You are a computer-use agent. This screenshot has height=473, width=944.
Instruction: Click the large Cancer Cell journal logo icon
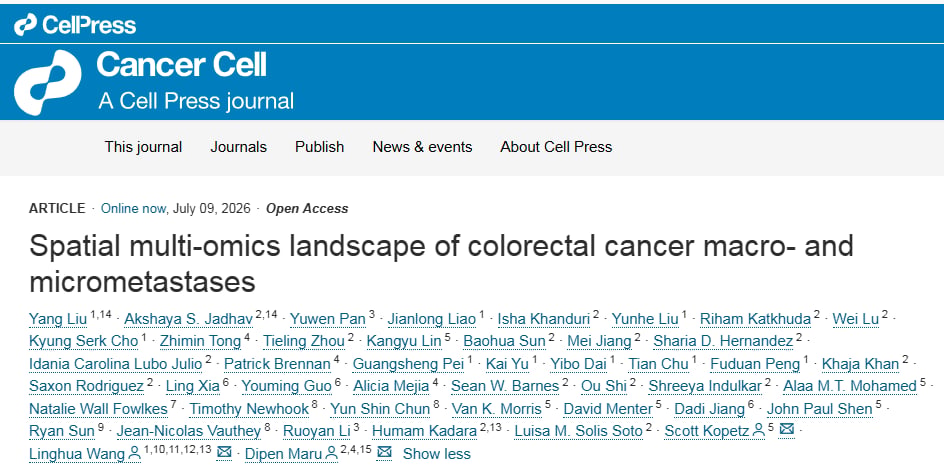pos(48,82)
